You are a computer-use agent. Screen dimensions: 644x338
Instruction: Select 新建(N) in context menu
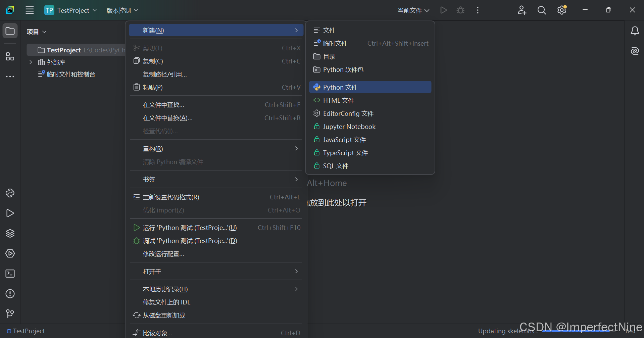tap(216, 30)
